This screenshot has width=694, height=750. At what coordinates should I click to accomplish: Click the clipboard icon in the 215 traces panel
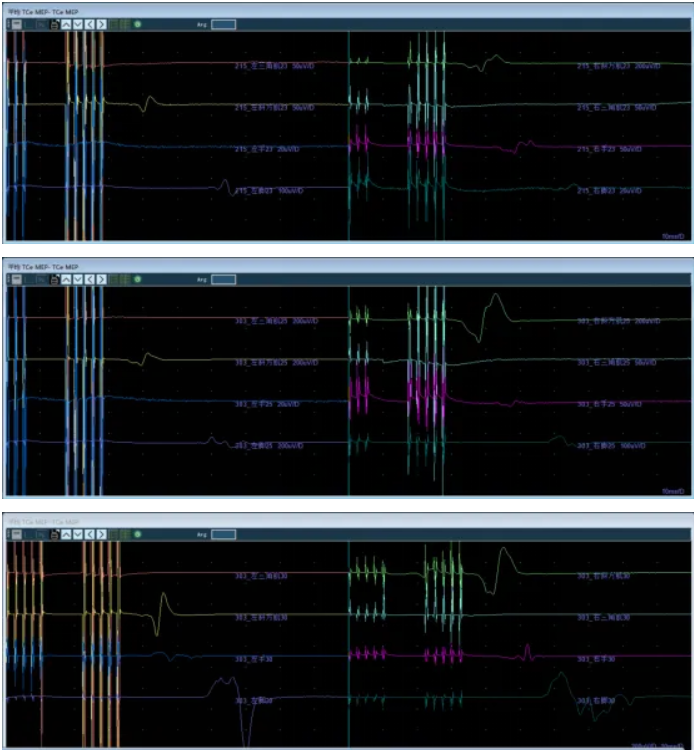(54, 24)
